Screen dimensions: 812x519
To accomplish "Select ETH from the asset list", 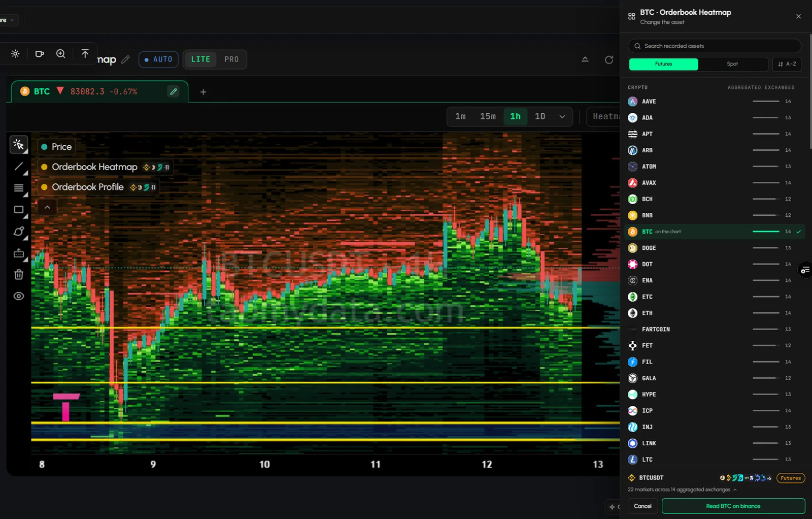I will click(715, 313).
